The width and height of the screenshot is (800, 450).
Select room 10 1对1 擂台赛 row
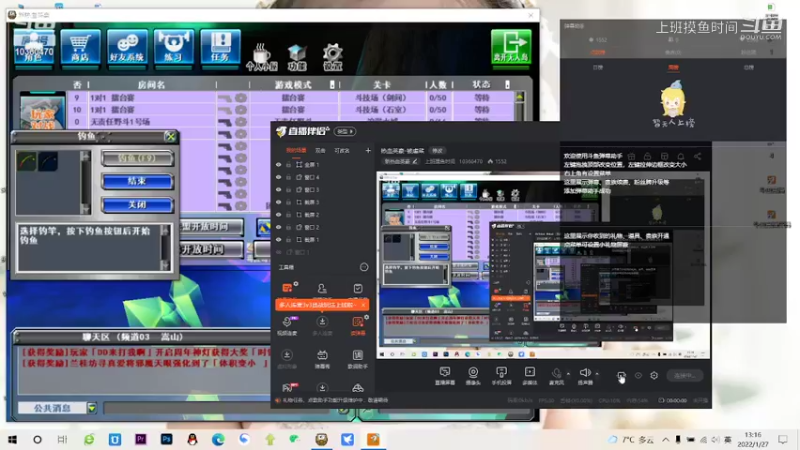click(291, 110)
